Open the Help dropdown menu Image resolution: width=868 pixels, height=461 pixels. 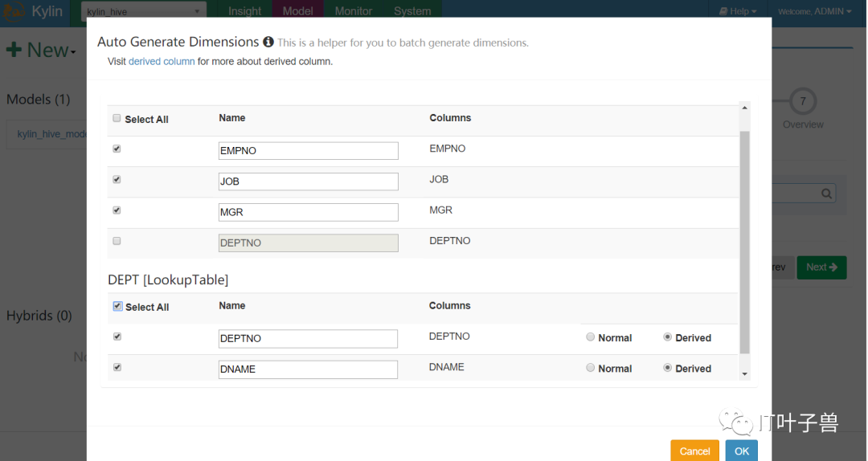point(737,11)
